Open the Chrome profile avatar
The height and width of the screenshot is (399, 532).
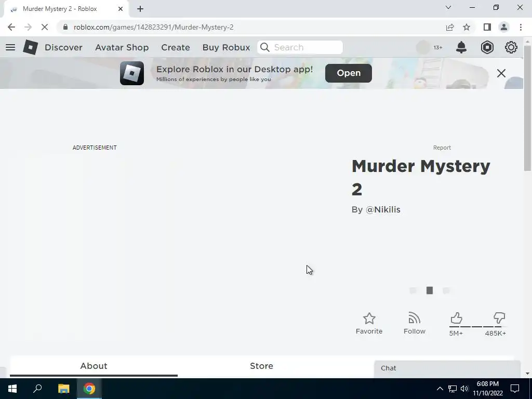pyautogui.click(x=504, y=27)
